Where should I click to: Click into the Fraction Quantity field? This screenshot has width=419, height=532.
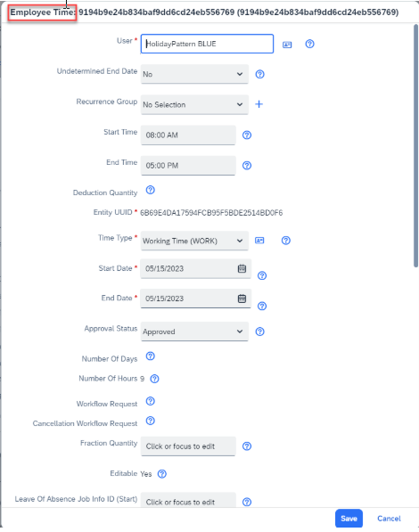[188, 446]
